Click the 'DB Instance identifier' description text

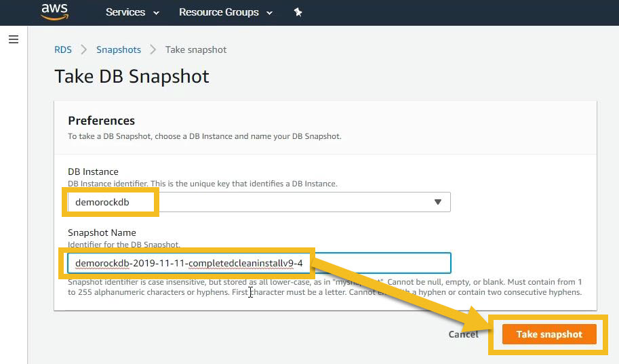click(203, 184)
